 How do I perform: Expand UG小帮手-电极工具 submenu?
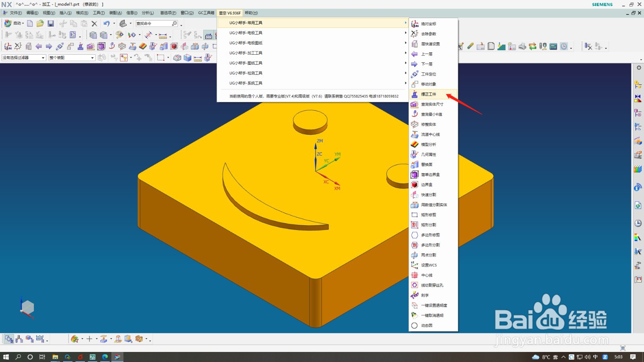coord(313,33)
